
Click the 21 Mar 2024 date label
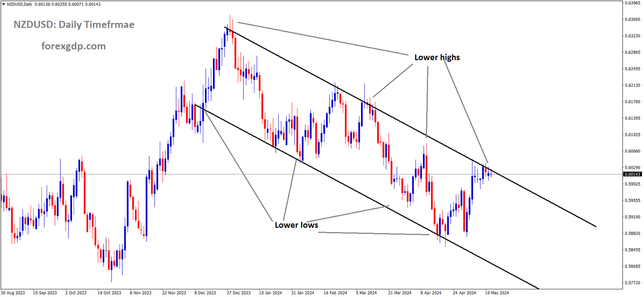click(400, 293)
